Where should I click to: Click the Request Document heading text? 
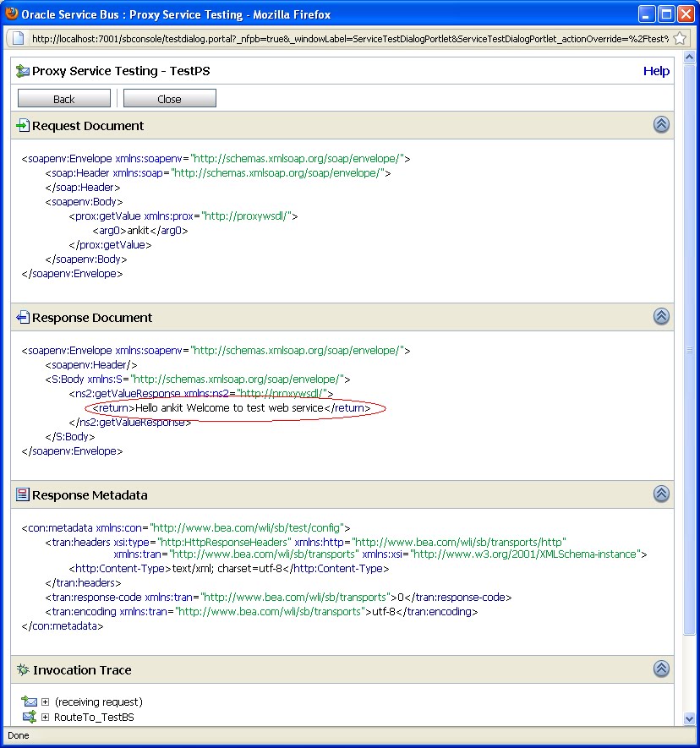tap(88, 126)
